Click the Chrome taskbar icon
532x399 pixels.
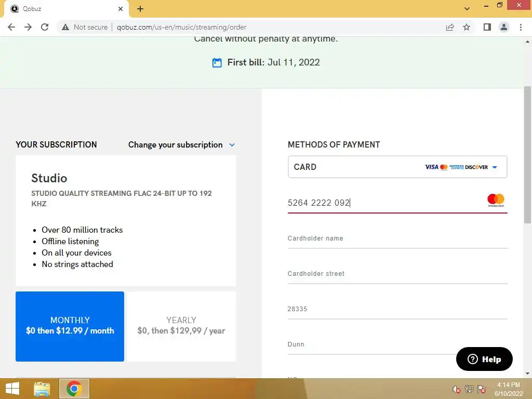tap(74, 389)
